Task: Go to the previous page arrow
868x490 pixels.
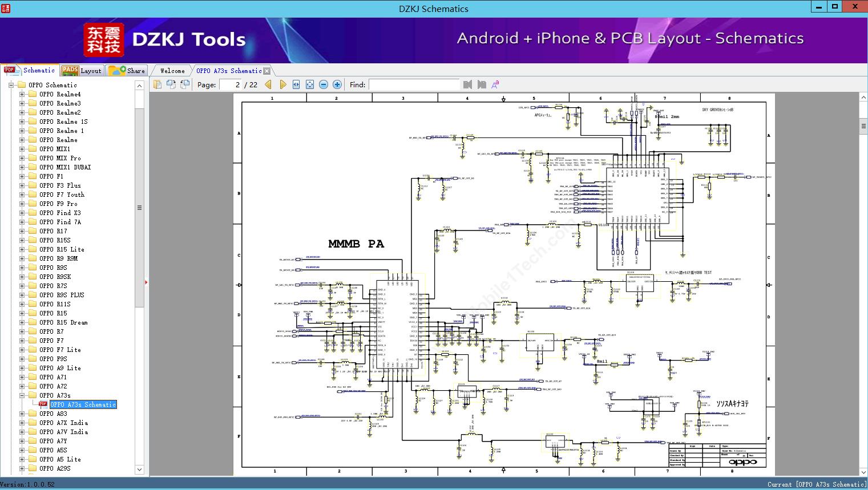Action: (x=268, y=84)
